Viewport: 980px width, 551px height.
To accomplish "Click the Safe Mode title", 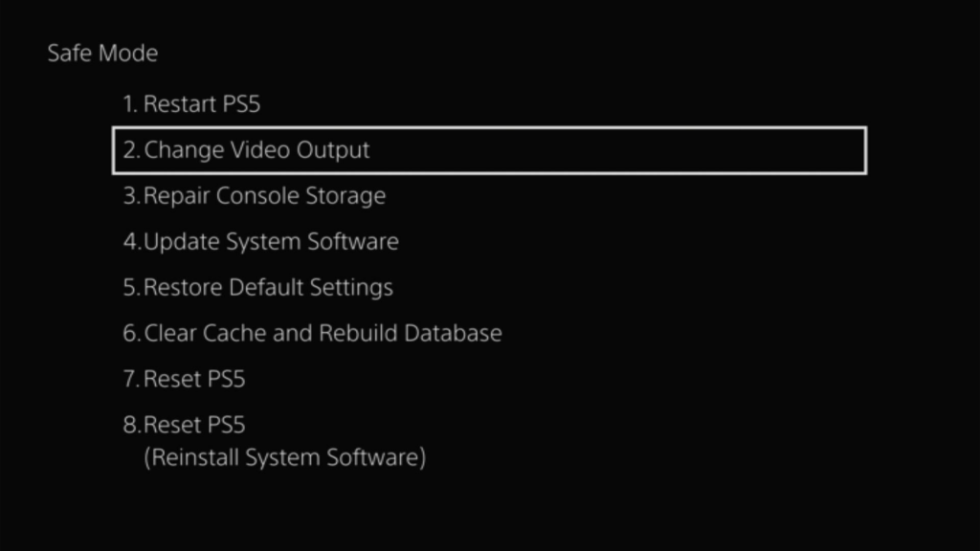I will pos(100,54).
